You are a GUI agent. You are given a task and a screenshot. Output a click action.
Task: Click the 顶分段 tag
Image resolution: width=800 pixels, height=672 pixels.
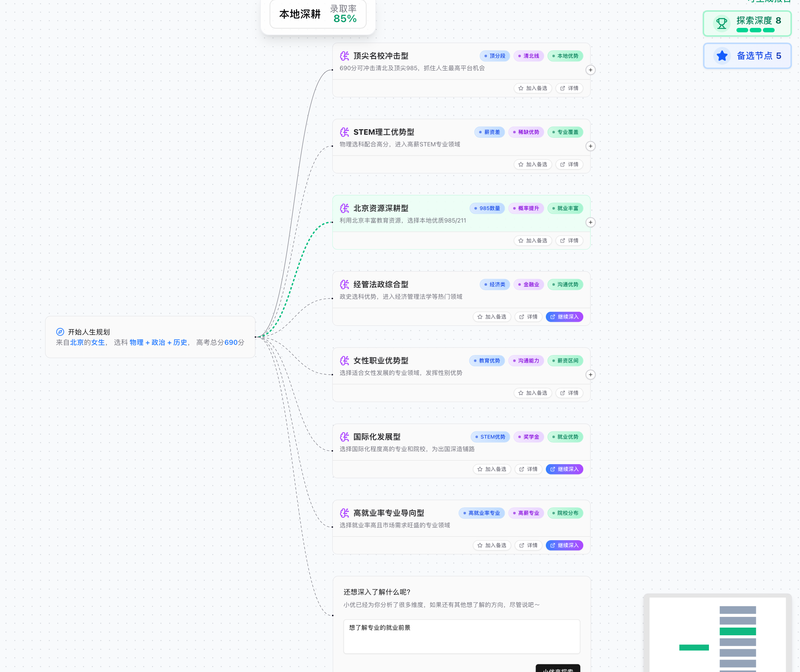coord(494,56)
